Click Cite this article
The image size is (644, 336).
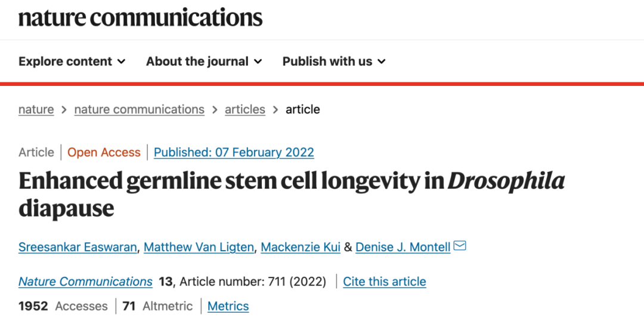[385, 281]
